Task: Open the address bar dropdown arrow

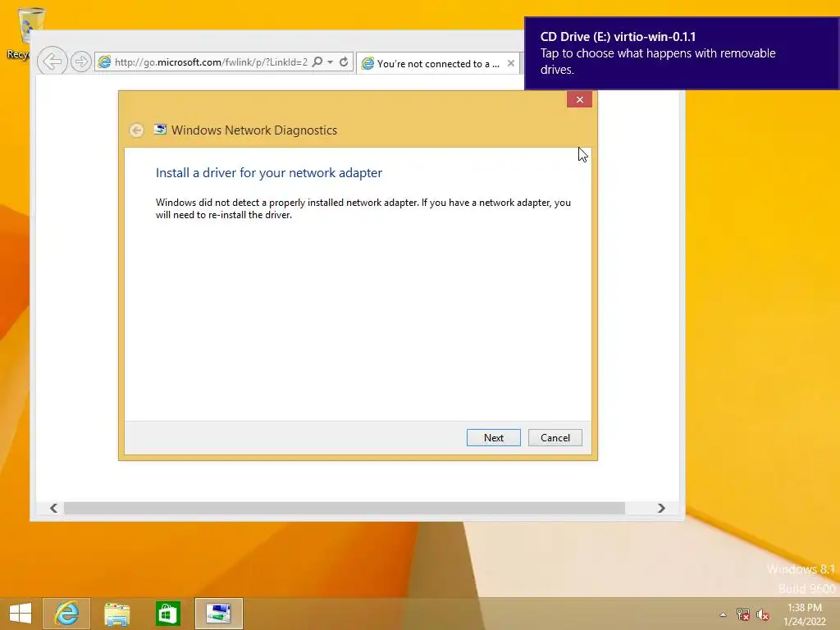Action: click(x=331, y=62)
